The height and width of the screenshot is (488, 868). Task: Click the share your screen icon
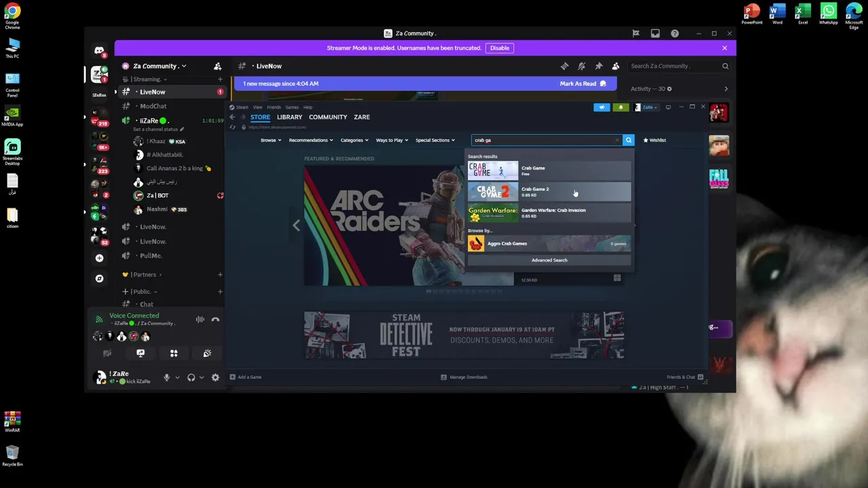(x=140, y=353)
